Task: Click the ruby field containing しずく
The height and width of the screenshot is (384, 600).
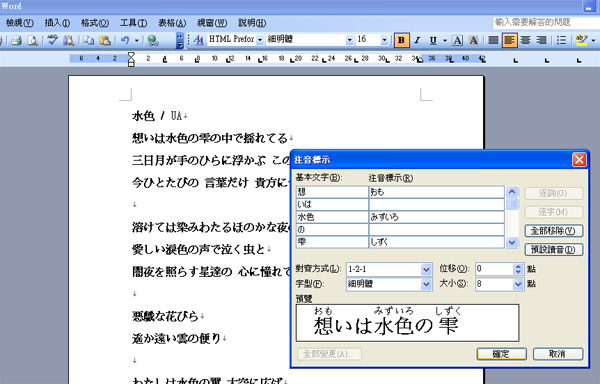Action: tap(437, 242)
